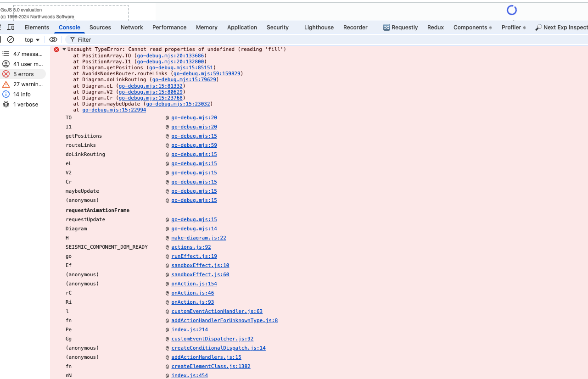
Task: Open the 'top' JavaScript context dropdown
Action: pos(32,40)
